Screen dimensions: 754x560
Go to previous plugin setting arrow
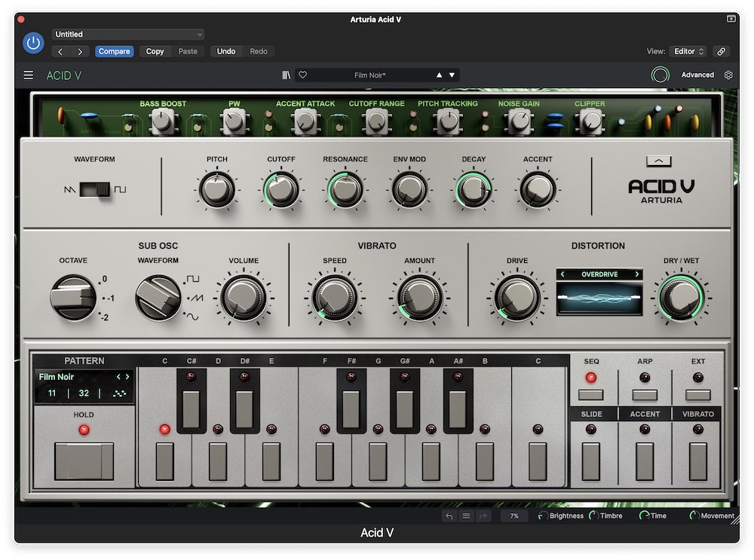click(x=60, y=51)
